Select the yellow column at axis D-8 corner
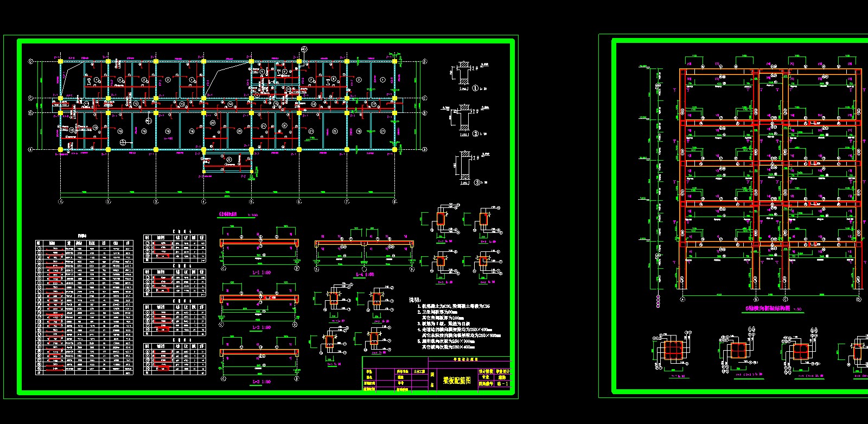 click(394, 61)
